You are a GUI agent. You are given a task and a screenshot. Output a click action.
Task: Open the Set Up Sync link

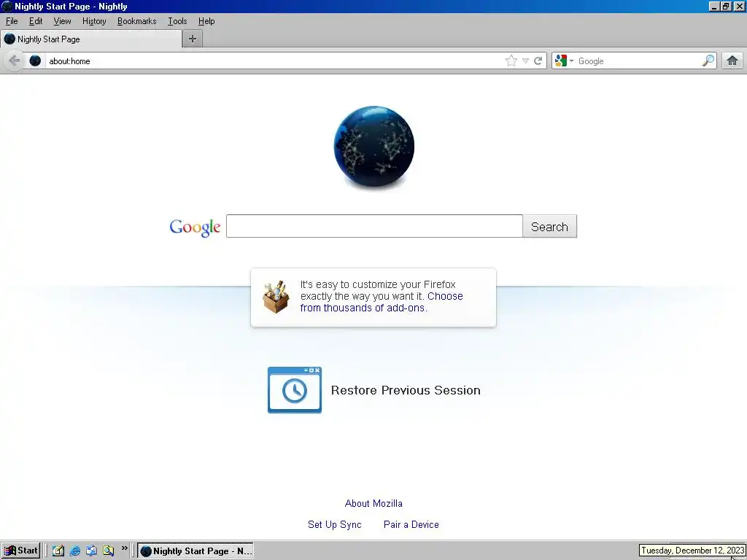coord(334,524)
